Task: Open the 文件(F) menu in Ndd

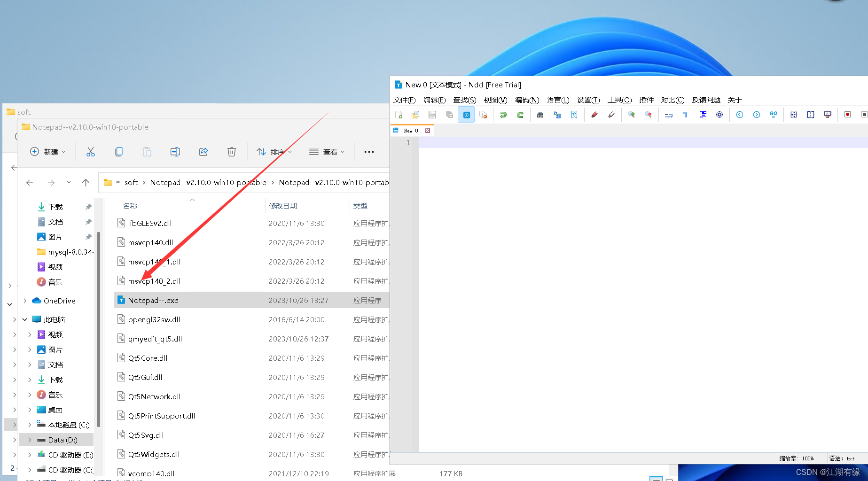Action: pyautogui.click(x=404, y=100)
